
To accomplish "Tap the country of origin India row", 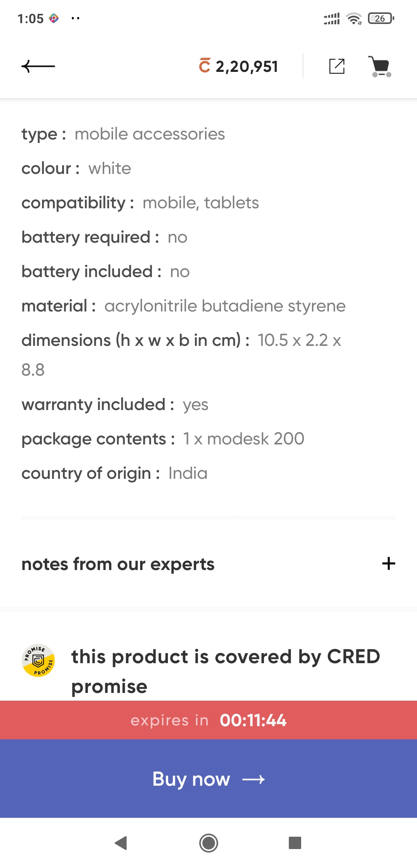I will click(x=114, y=473).
